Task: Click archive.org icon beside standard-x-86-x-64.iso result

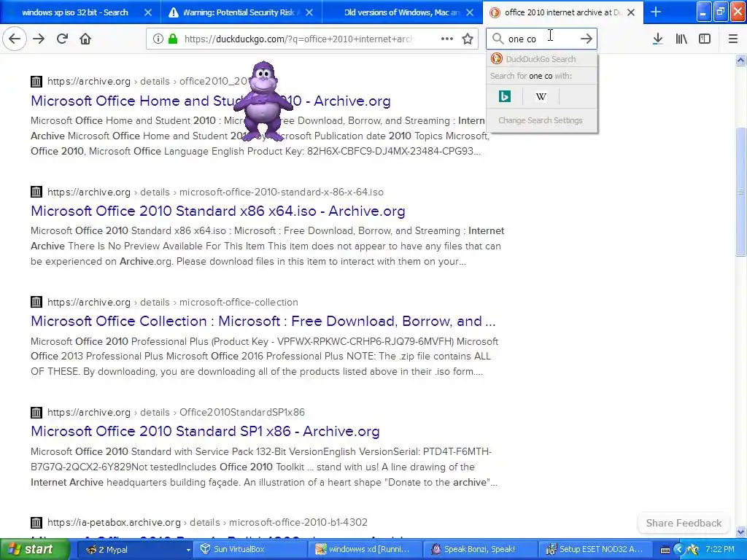Action: coord(36,192)
